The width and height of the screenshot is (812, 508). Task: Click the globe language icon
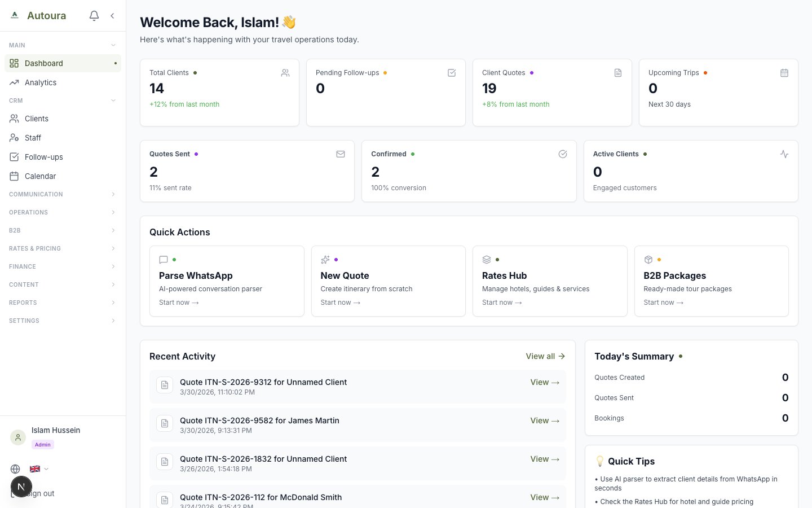click(15, 469)
